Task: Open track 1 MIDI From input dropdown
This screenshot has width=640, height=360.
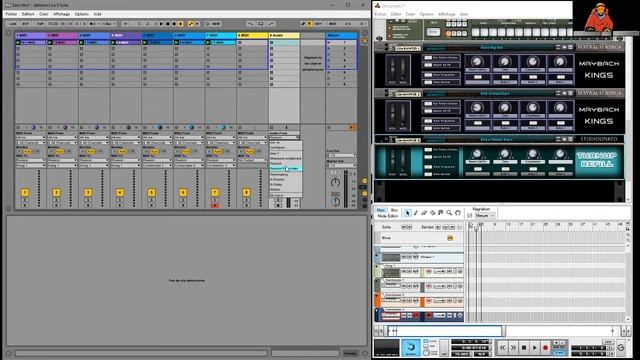Action: (31, 138)
